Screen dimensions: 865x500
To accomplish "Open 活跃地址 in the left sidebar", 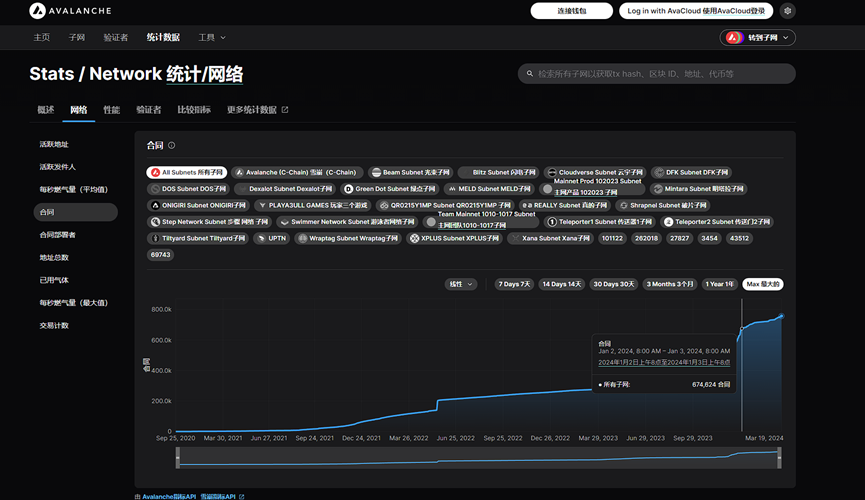I will [54, 144].
